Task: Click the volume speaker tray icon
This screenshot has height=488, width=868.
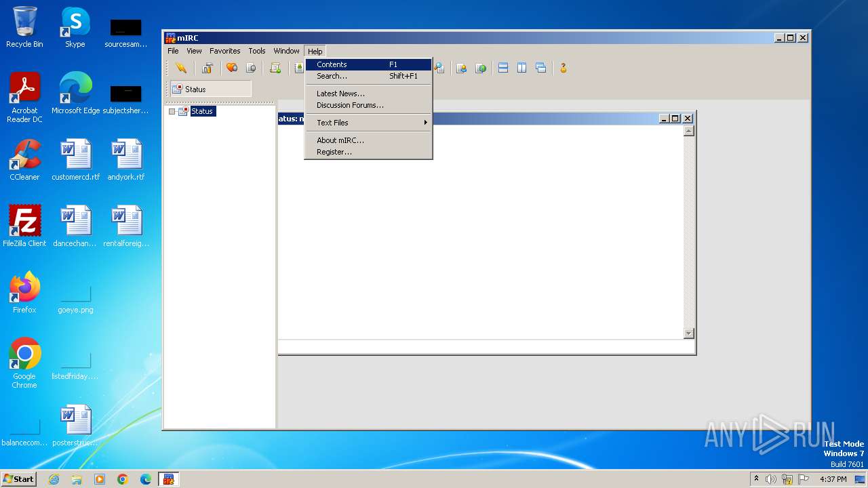Action: [771, 479]
